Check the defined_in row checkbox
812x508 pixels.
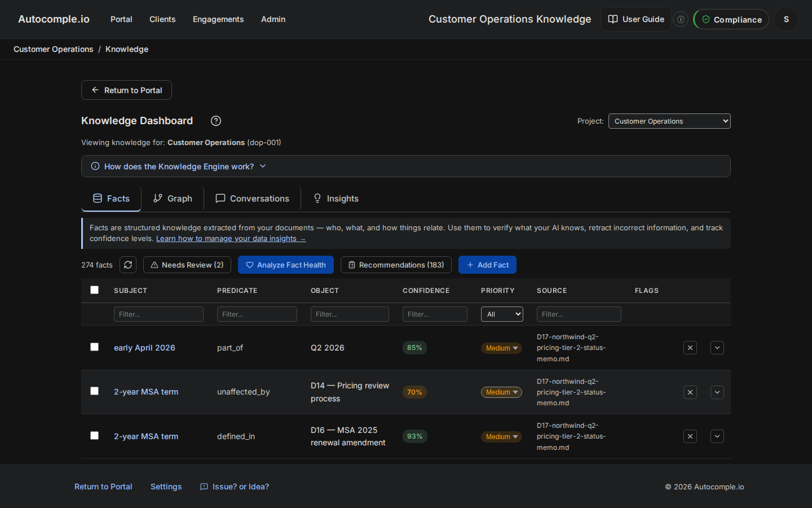click(94, 435)
